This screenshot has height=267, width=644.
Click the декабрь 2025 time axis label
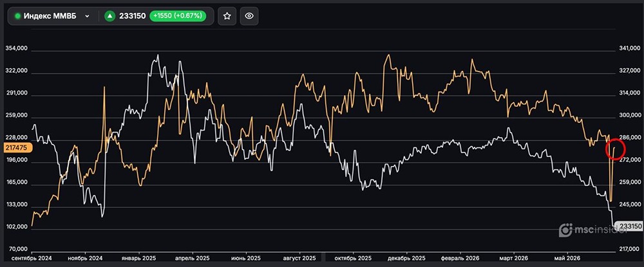click(406, 259)
